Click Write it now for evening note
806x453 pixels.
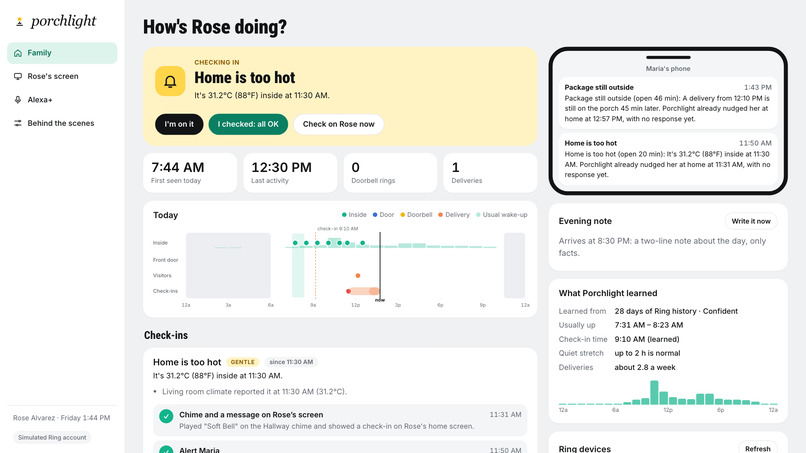(751, 221)
